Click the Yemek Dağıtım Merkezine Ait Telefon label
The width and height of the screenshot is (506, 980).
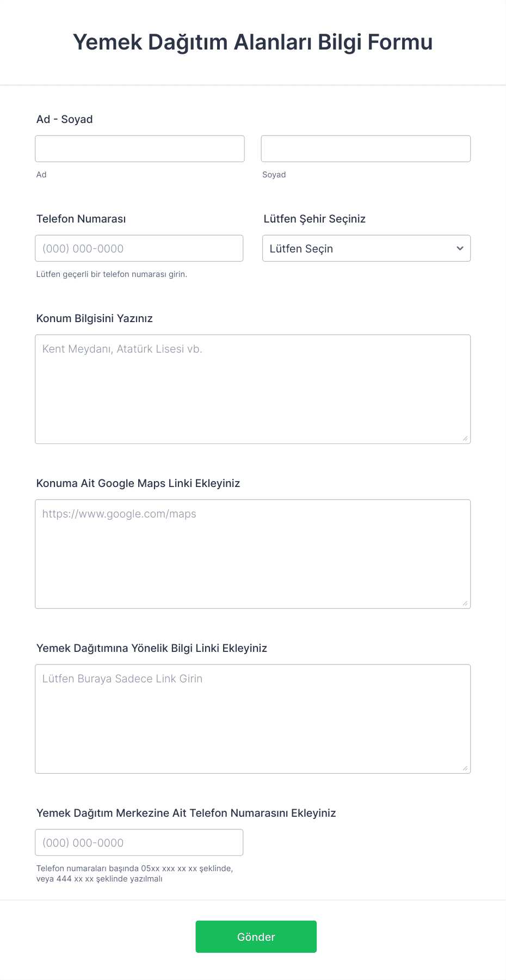click(186, 813)
